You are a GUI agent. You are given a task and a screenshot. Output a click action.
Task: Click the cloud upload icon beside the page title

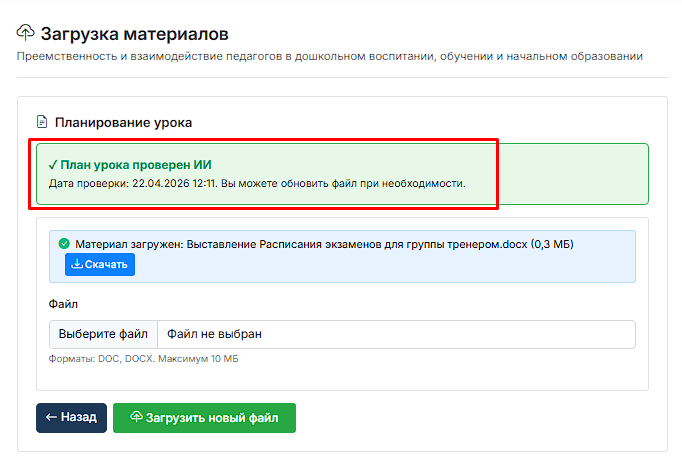pos(25,33)
